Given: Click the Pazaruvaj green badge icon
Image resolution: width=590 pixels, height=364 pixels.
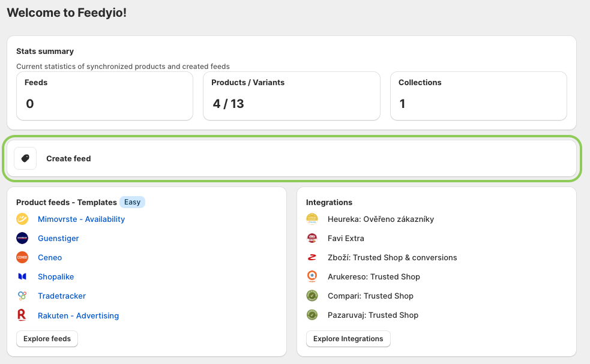Looking at the screenshot, I should point(312,315).
